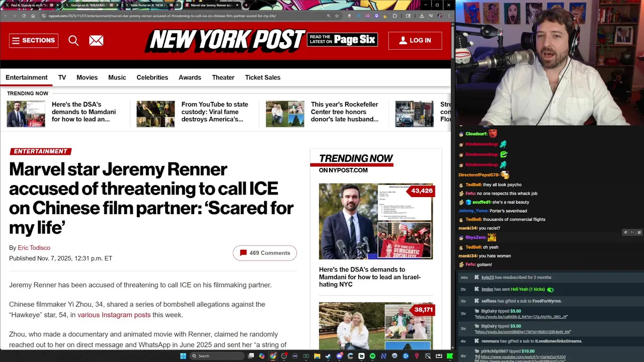Image resolution: width=644 pixels, height=362 pixels.
Task: Open sidebar story image with 38,171 count
Action: [376, 325]
